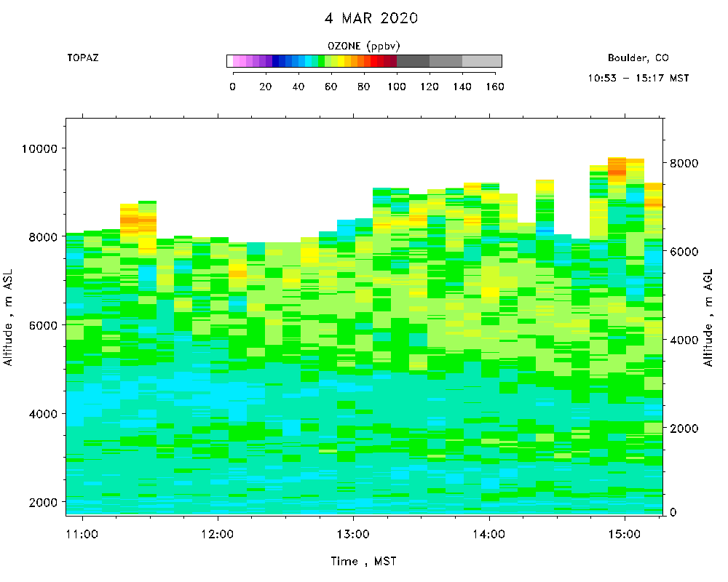728x582 pixels.
Task: Click the right axis label 2000
Action: 684,428
